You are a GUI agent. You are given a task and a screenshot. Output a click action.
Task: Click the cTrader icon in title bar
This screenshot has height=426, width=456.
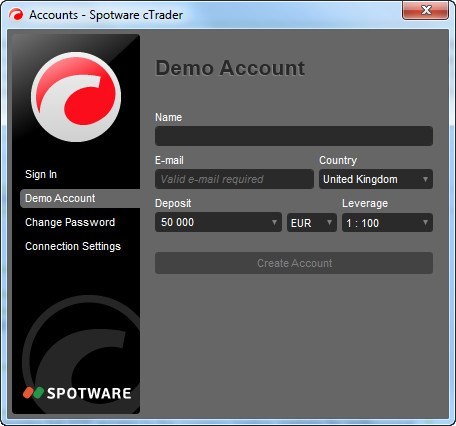point(16,15)
